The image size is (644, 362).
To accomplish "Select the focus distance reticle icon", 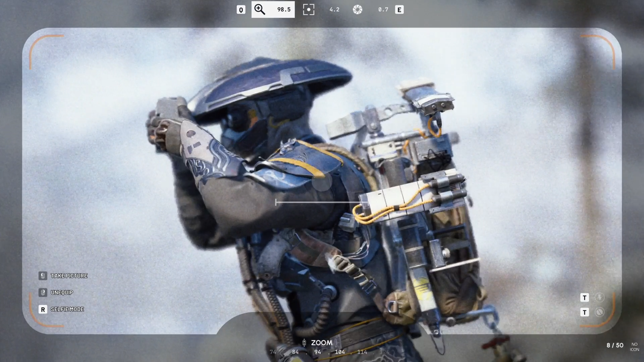I will pos(309,9).
